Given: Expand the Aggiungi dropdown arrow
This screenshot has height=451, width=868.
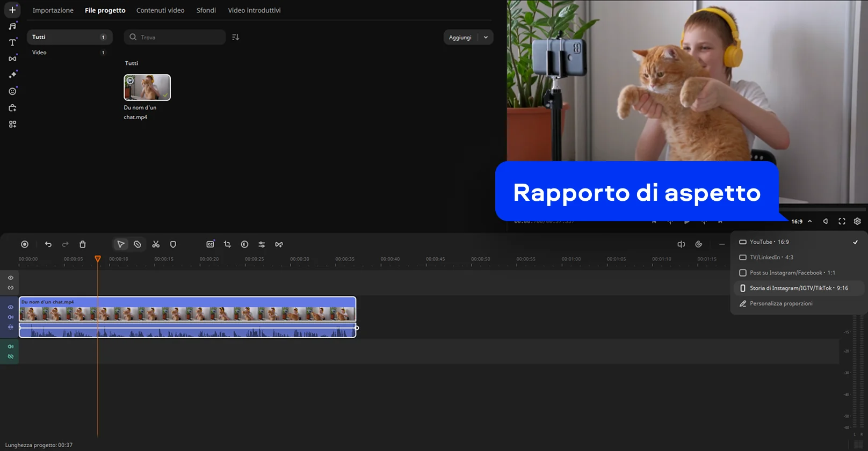Looking at the screenshot, I should pos(486,38).
